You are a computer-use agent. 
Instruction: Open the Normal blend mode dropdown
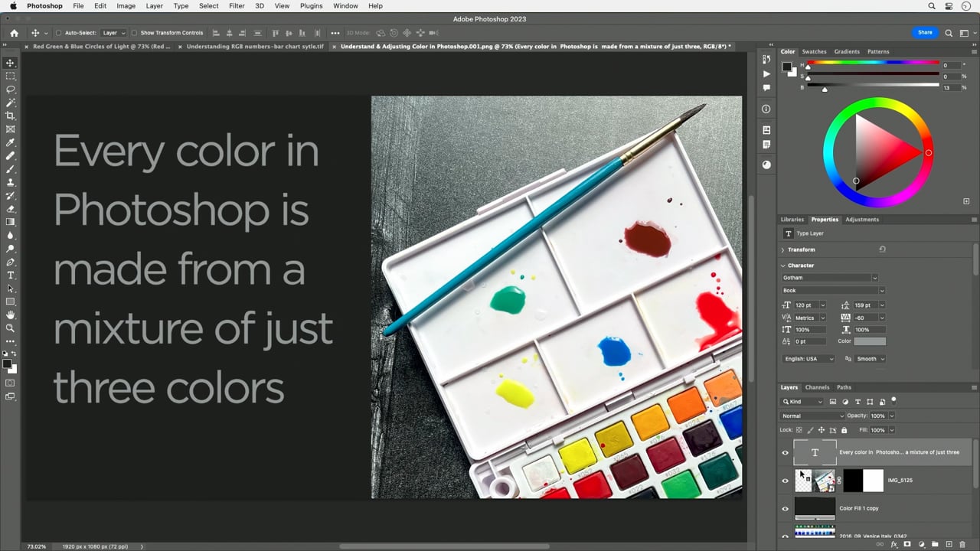coord(812,416)
